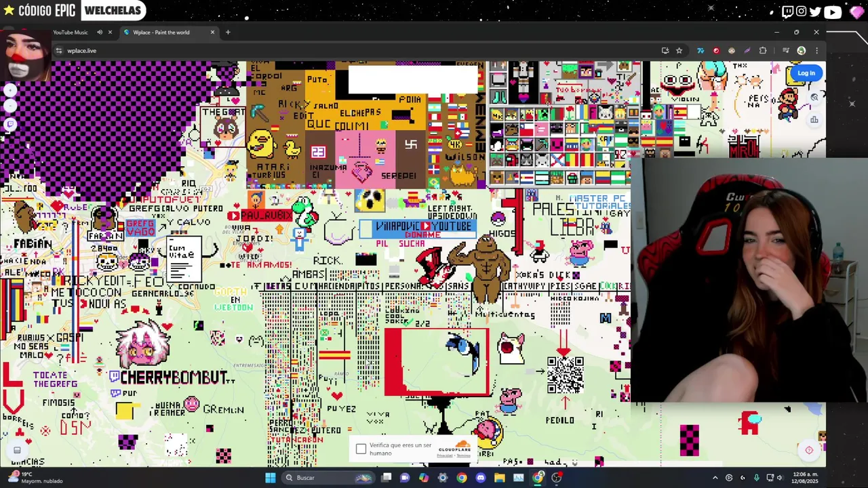Image resolution: width=868 pixels, height=488 pixels.
Task: Bookmark this page with the star icon
Action: [679, 51]
